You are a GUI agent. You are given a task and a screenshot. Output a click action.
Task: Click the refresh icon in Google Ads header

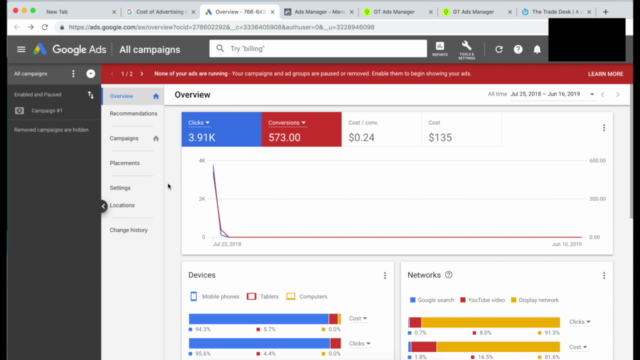pos(499,49)
